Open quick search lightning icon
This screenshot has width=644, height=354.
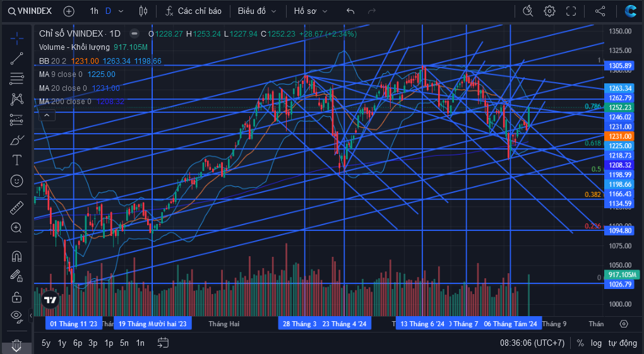point(528,11)
